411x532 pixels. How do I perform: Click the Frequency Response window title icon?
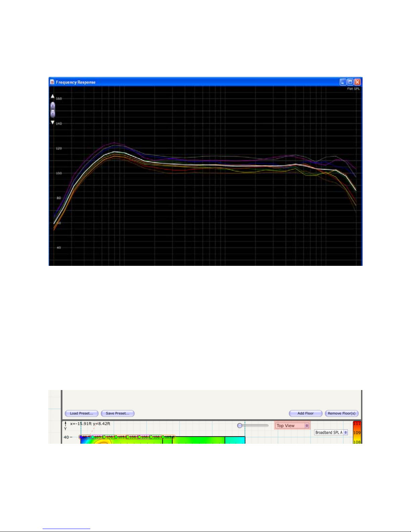(52, 82)
